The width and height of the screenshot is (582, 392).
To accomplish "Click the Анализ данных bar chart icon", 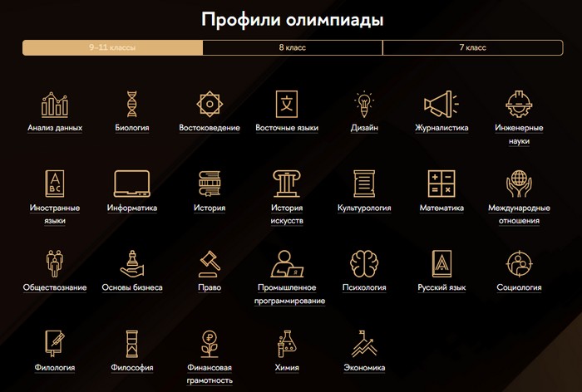I will click(x=55, y=104).
